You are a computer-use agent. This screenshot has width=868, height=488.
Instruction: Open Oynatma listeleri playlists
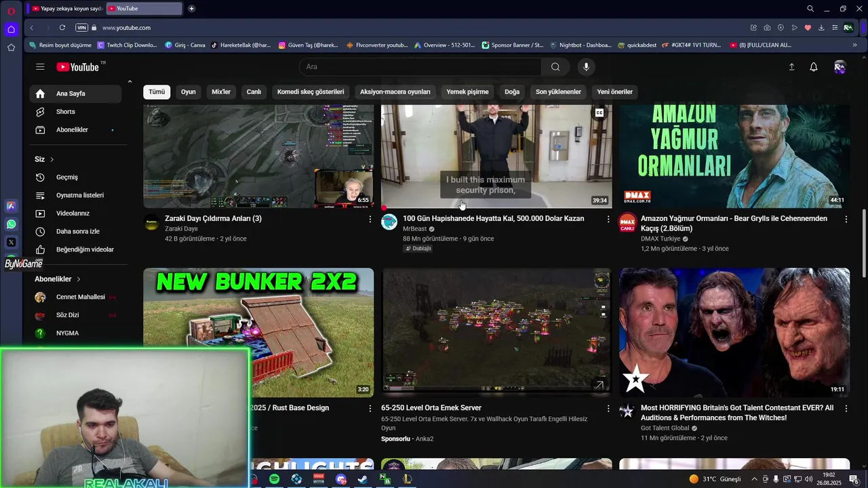(x=75, y=195)
